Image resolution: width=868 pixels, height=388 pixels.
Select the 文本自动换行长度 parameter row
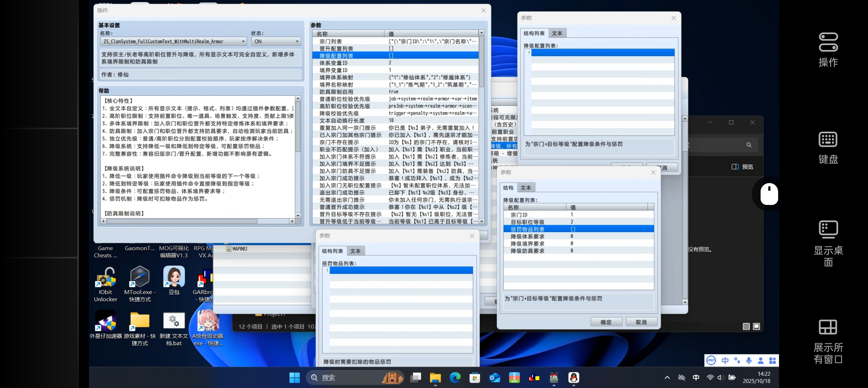pos(395,120)
